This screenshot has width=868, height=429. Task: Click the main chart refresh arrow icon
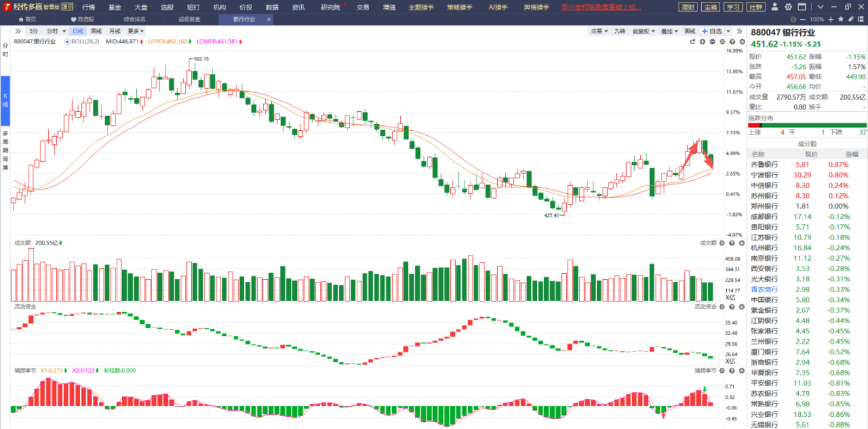point(693,42)
